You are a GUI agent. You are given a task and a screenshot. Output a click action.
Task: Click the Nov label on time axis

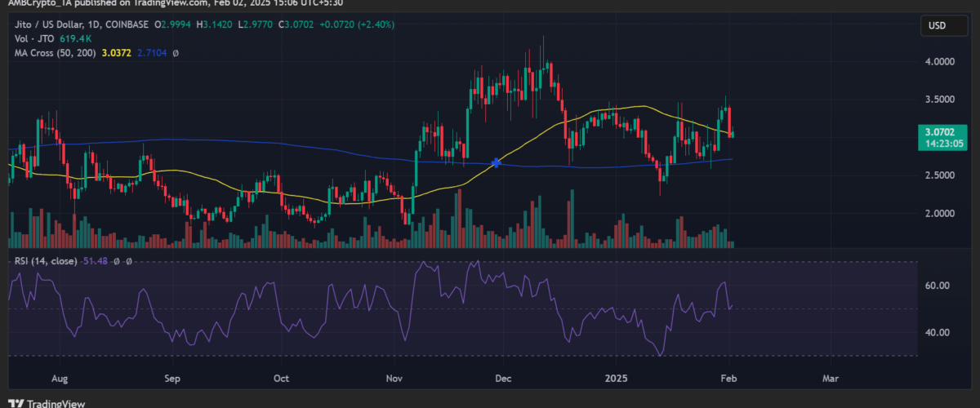pos(394,379)
